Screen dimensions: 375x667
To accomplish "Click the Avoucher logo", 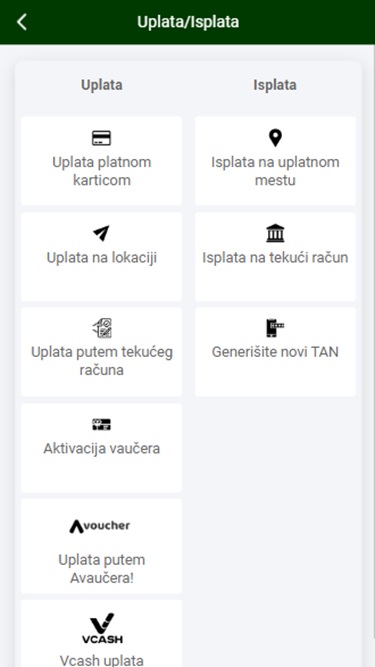I will pyautogui.click(x=100, y=526).
